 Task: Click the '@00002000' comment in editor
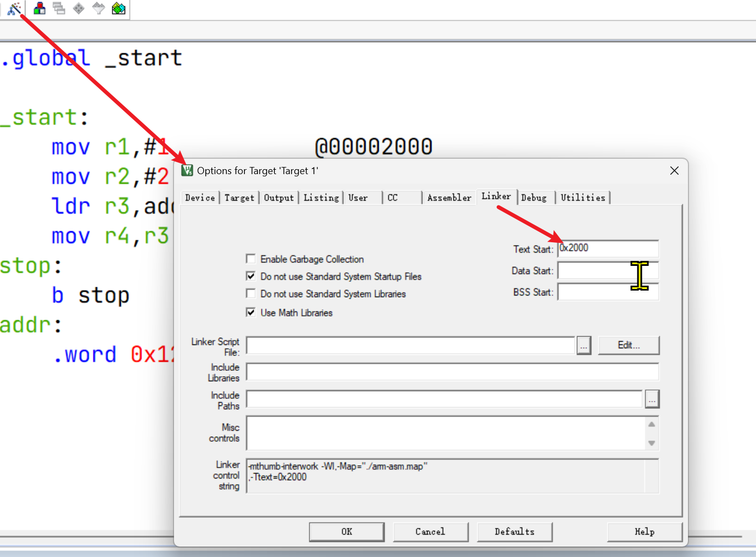[x=374, y=147]
